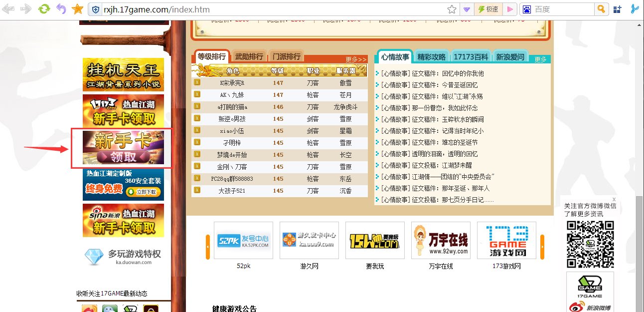
Task: Click the blue bird icon in toolbar
Action: click(x=635, y=9)
